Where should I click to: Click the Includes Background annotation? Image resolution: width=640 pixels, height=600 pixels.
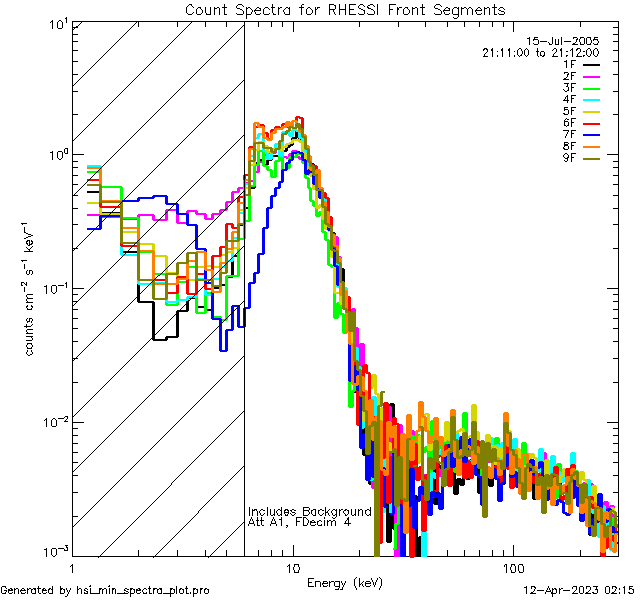coord(309,511)
